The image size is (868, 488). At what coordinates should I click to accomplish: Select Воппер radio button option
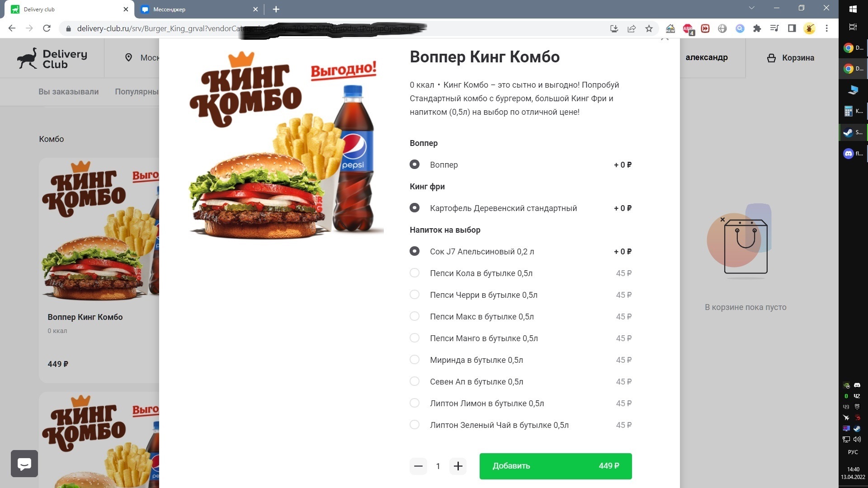(415, 164)
